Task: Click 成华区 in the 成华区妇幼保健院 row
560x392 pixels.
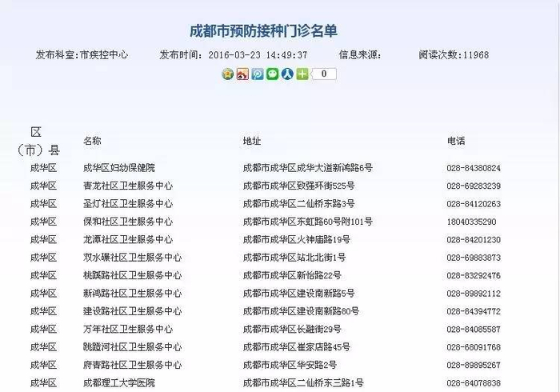Action: [43, 168]
